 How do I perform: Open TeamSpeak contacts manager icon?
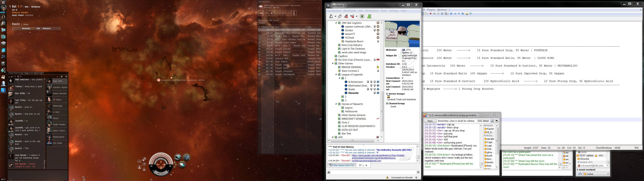369,16
